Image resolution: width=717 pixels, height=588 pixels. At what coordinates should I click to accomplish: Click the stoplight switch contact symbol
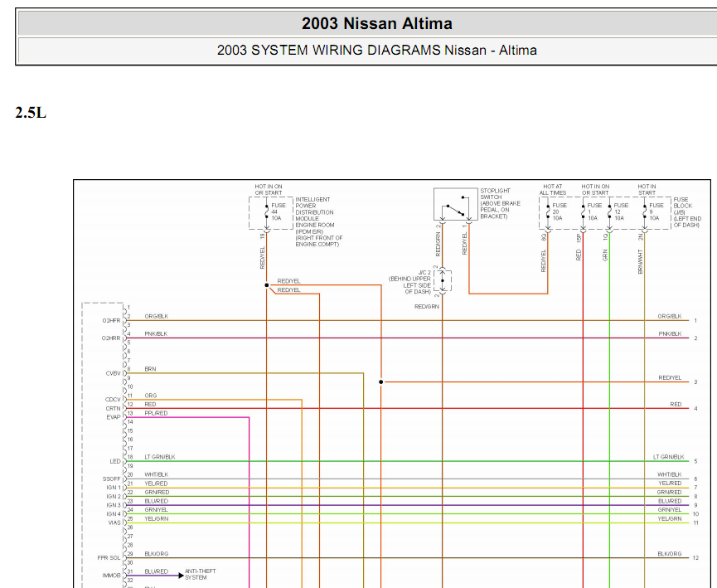tap(455, 204)
